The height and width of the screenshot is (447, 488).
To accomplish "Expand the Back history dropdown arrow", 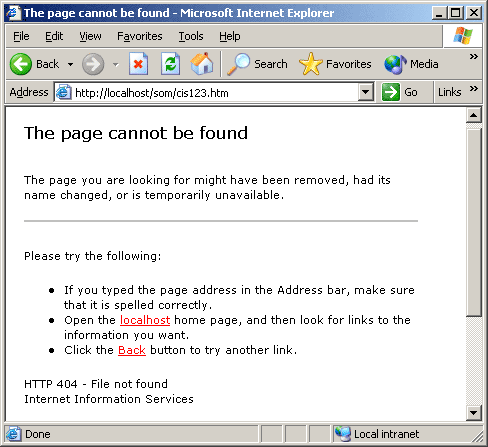I will [x=70, y=64].
